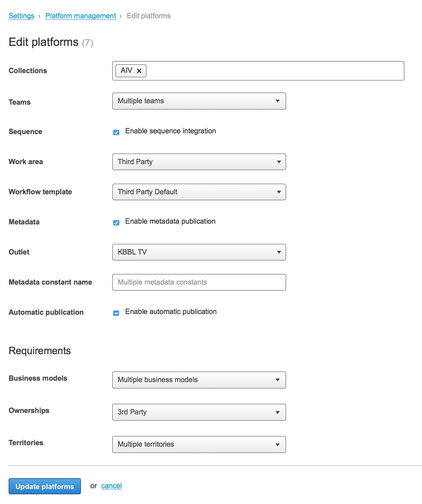Go to Platform management
The height and width of the screenshot is (504, 422).
tap(80, 16)
